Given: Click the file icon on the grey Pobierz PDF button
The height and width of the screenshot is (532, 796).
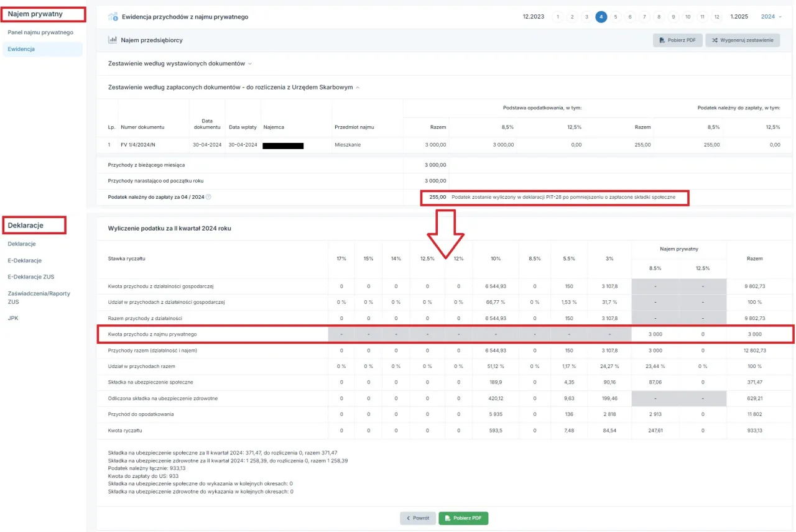Looking at the screenshot, I should [662, 40].
